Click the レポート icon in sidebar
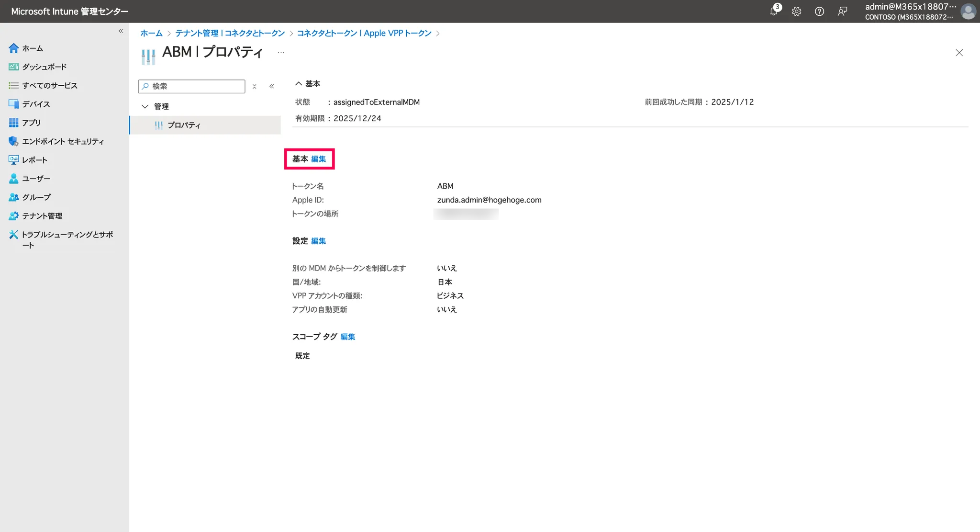Screen dimensions: 980x532 coord(13,160)
